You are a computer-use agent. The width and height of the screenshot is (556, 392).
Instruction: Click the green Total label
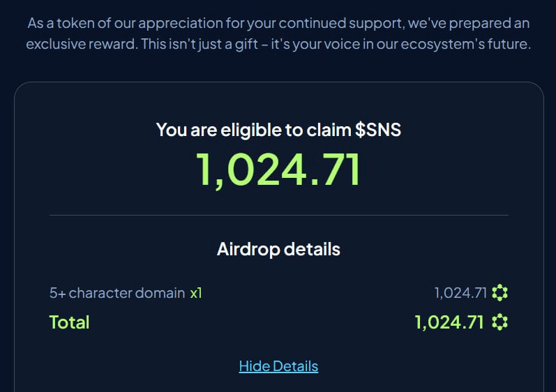click(x=69, y=322)
